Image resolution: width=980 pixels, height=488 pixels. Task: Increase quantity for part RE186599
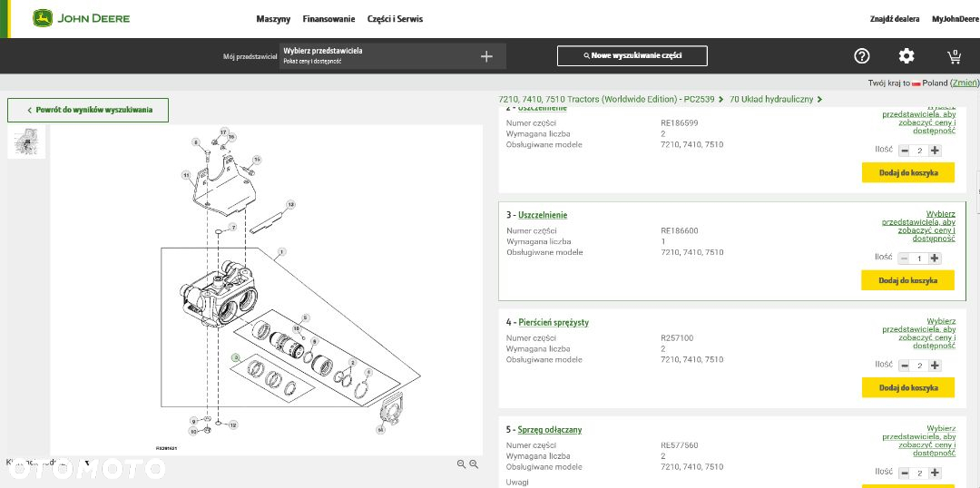[x=935, y=151]
